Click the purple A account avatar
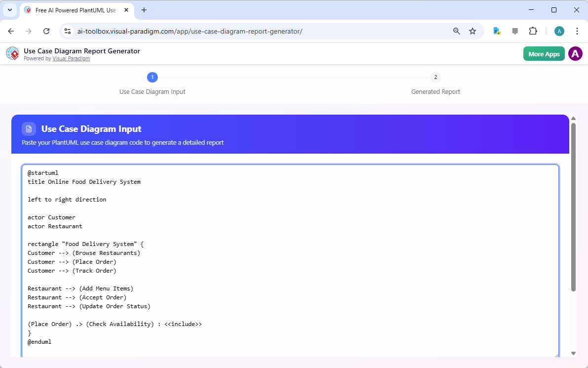The width and height of the screenshot is (588, 368). tap(575, 53)
